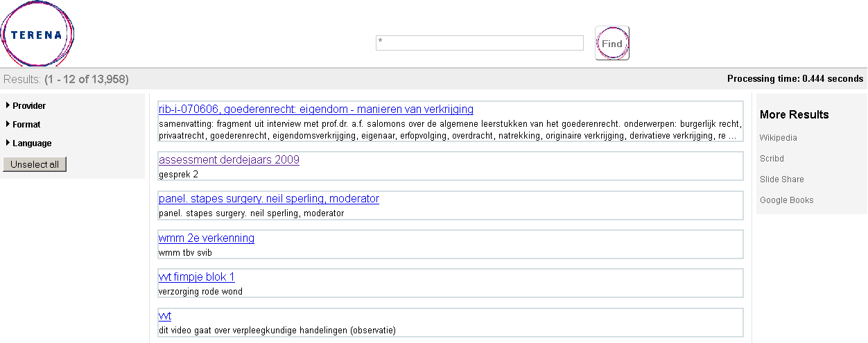The height and width of the screenshot is (343, 868).
Task: Expand the Format filter
Action: (26, 125)
